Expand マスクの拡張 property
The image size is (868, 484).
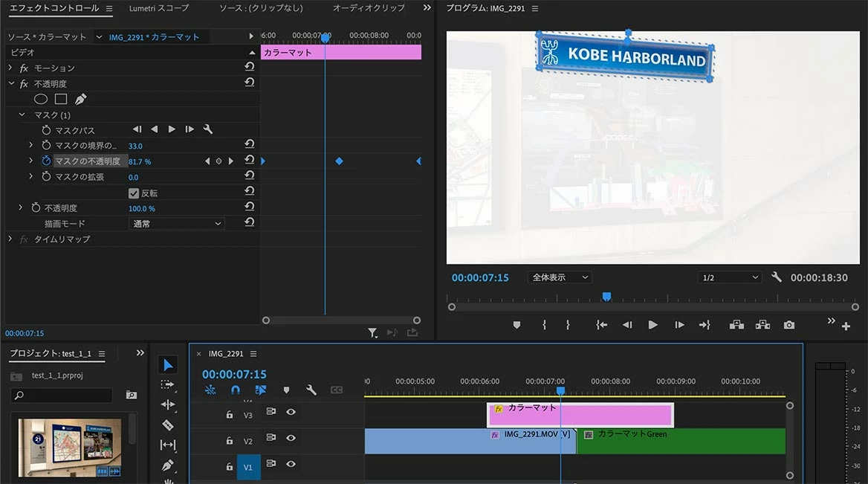[31, 175]
